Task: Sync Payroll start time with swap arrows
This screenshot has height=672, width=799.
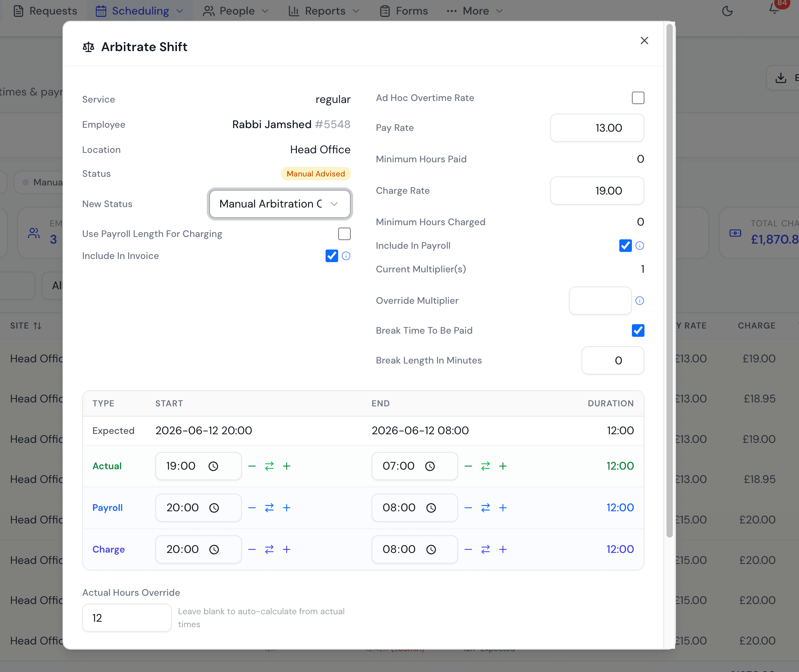Action: 269,508
